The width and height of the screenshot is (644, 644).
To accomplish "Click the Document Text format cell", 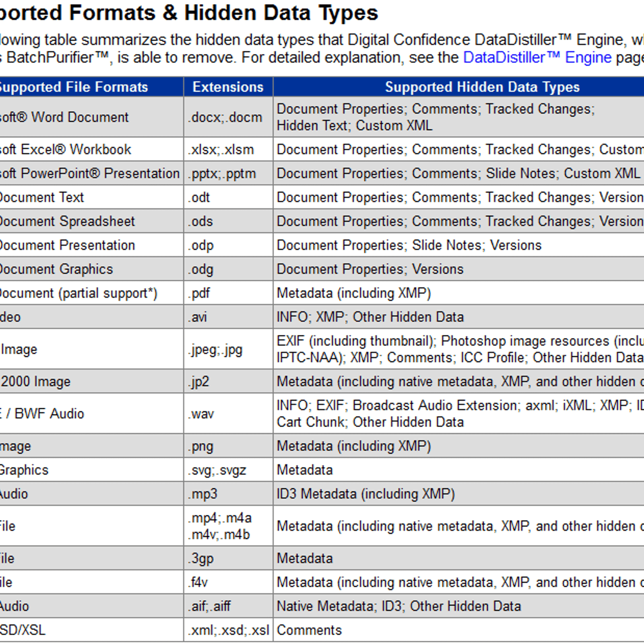I will (91, 197).
